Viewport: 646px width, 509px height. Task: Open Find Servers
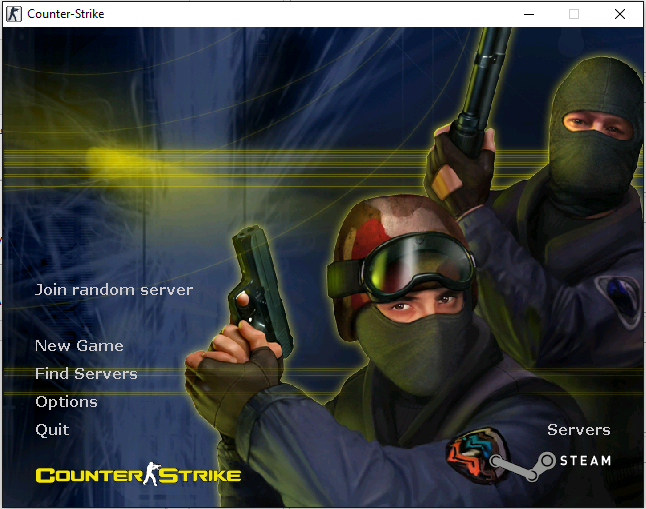[x=86, y=374]
